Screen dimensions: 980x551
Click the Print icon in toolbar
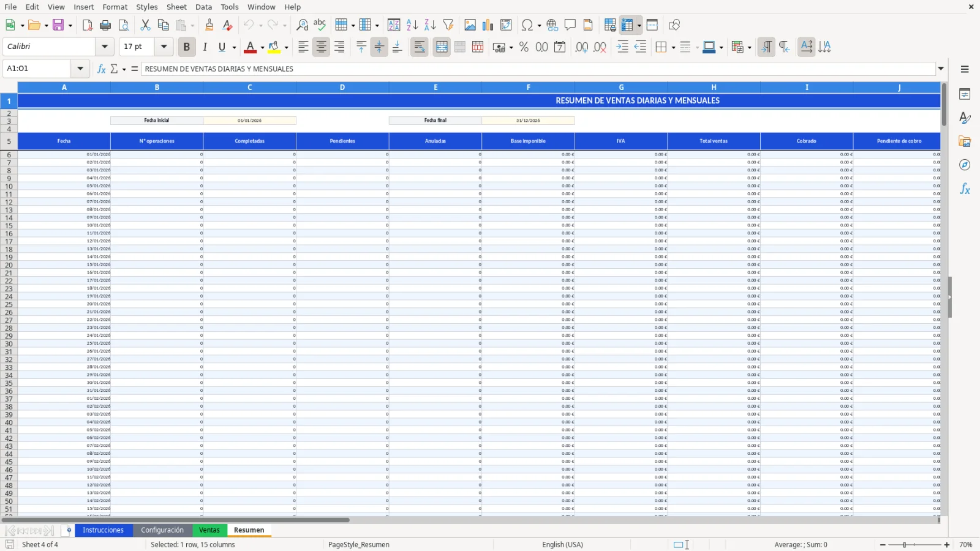(x=105, y=25)
